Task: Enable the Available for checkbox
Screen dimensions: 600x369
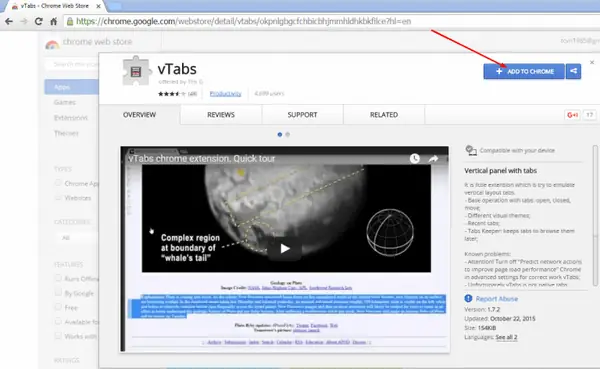Action: tap(58, 322)
